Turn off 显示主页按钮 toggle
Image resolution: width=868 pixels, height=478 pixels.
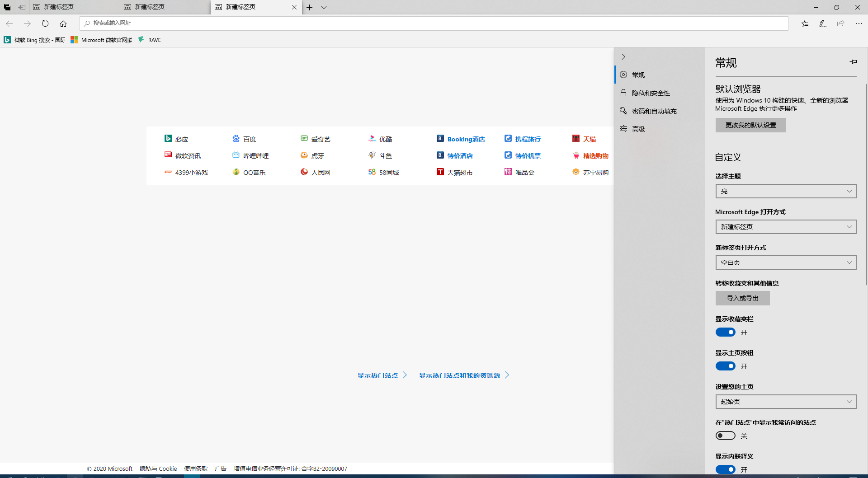pyautogui.click(x=726, y=366)
